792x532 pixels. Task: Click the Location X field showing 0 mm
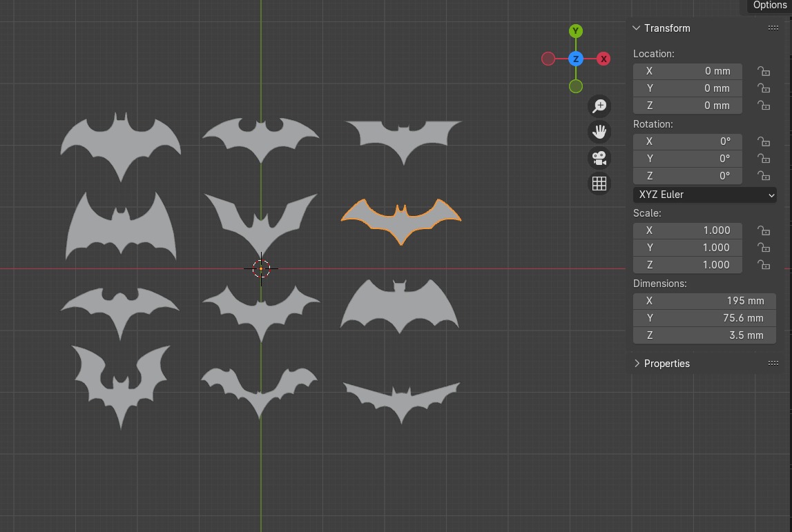tap(688, 71)
